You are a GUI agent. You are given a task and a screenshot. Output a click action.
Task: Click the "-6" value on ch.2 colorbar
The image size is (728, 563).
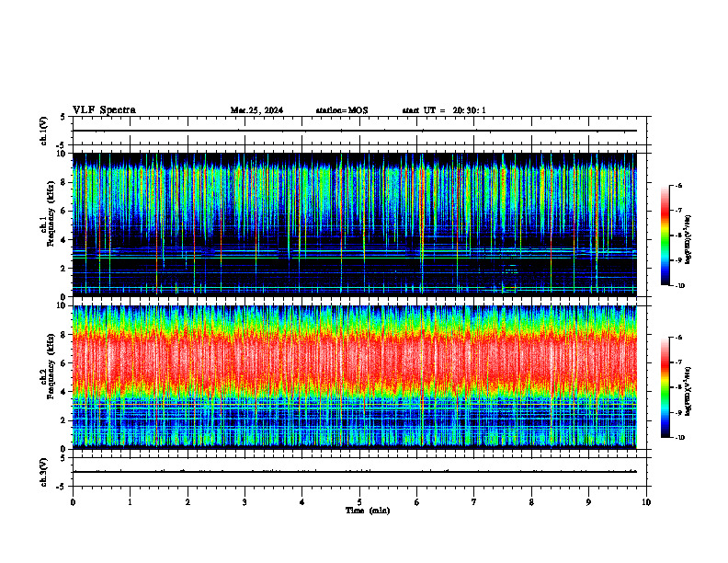(678, 338)
